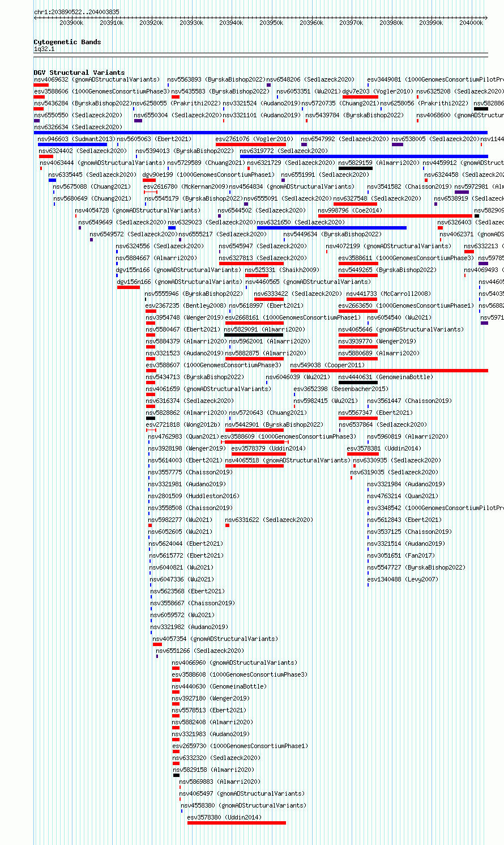Viewport: 504px width, 845px height.
Task: Click the black bar under nsv4440631
Action: [x=358, y=383]
